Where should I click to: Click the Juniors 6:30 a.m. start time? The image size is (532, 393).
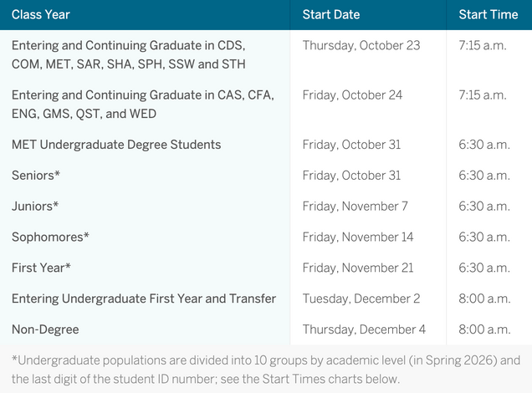(x=484, y=207)
